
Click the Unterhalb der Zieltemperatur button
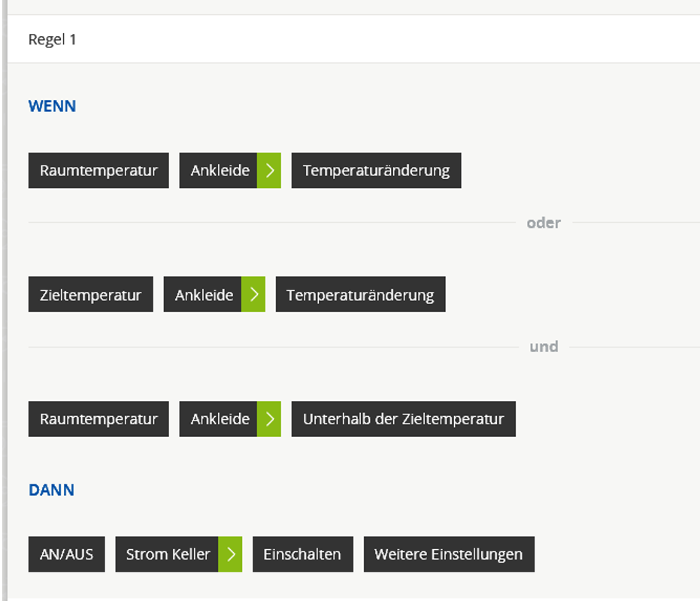(x=403, y=419)
